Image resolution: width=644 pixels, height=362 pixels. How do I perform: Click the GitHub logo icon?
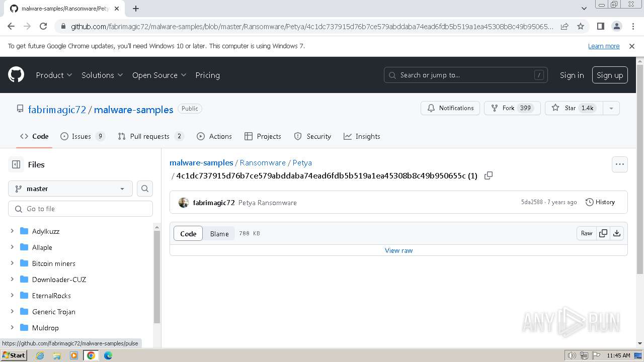[x=16, y=75]
